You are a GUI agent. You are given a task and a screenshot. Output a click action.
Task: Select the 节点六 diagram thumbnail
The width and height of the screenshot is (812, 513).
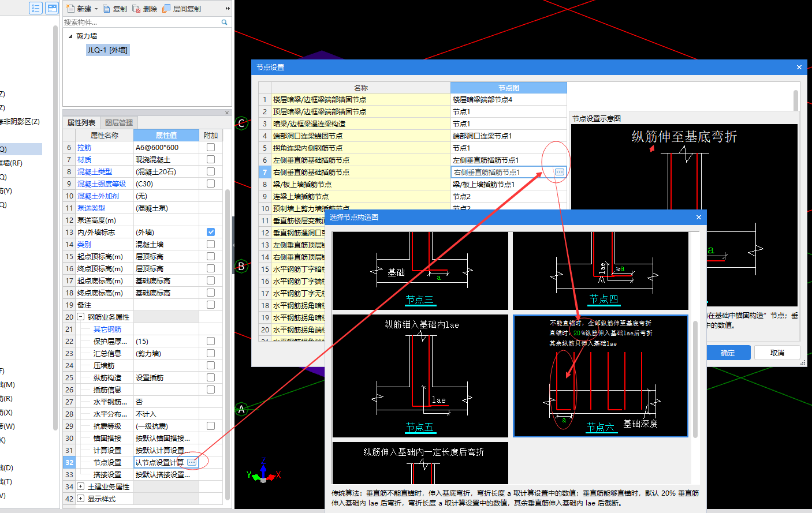click(601, 376)
